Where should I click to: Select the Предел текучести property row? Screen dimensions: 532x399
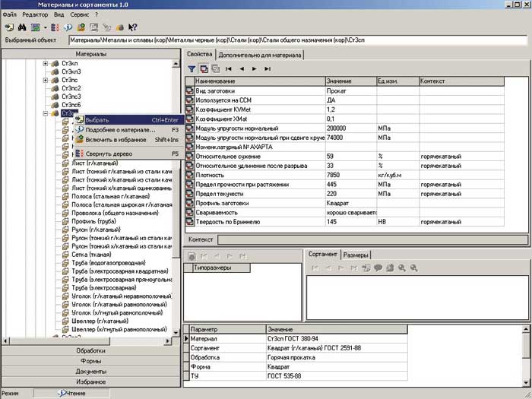pyautogui.click(x=345, y=194)
